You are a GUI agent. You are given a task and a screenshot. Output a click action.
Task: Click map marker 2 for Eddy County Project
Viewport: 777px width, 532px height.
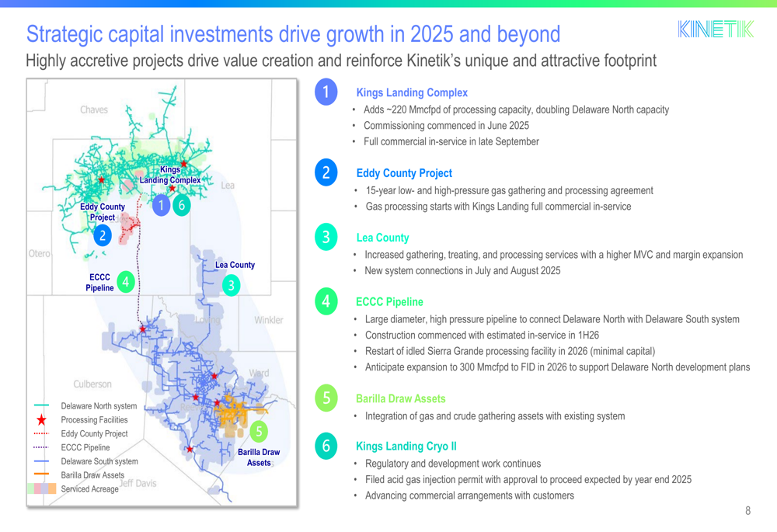pos(103,235)
